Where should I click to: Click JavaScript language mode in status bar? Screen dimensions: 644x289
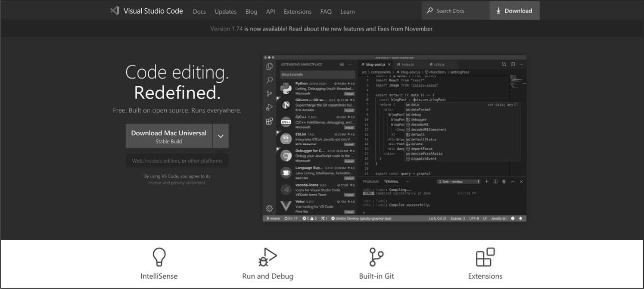pos(499,218)
